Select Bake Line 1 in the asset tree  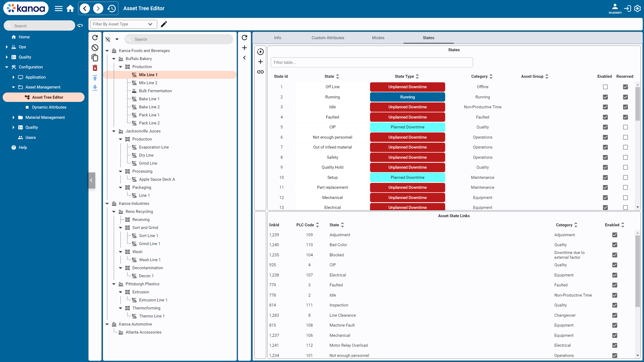149,99
